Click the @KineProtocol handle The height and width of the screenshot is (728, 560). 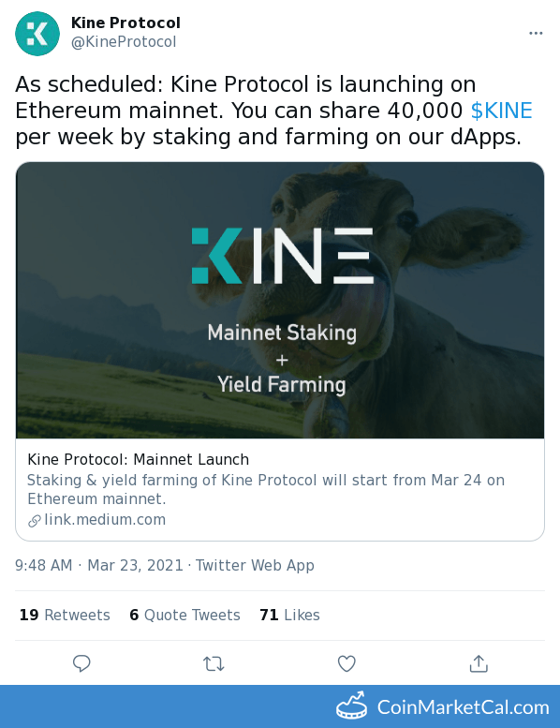coord(124,42)
